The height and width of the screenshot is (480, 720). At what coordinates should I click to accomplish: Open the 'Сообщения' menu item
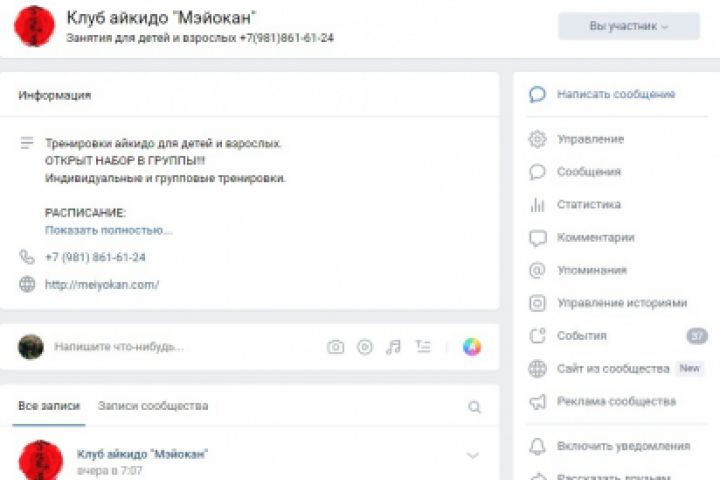pyautogui.click(x=589, y=172)
